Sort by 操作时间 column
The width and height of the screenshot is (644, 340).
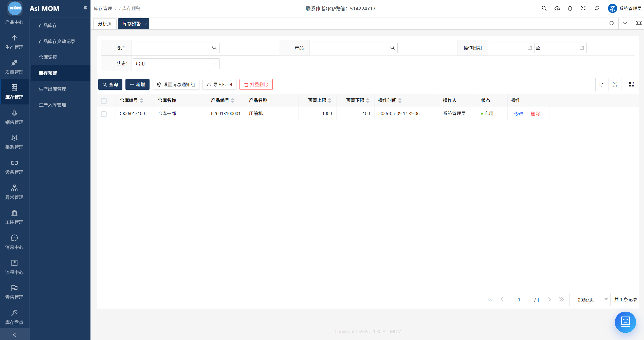(x=400, y=100)
